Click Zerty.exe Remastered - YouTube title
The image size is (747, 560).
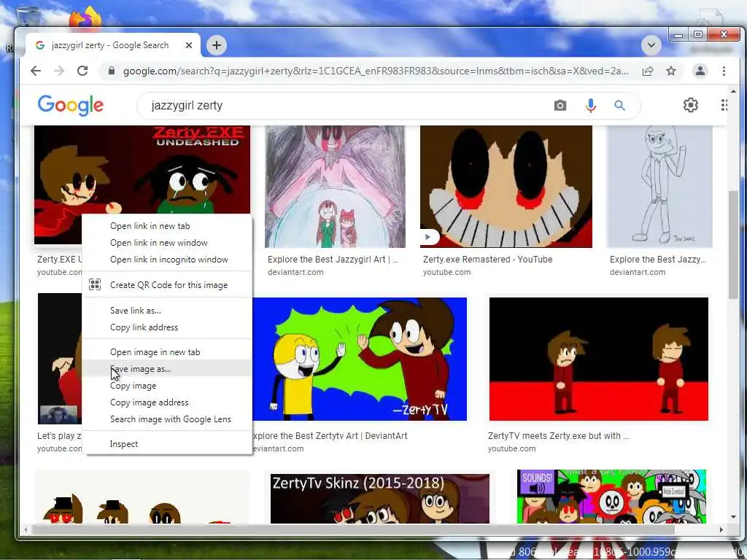click(488, 260)
